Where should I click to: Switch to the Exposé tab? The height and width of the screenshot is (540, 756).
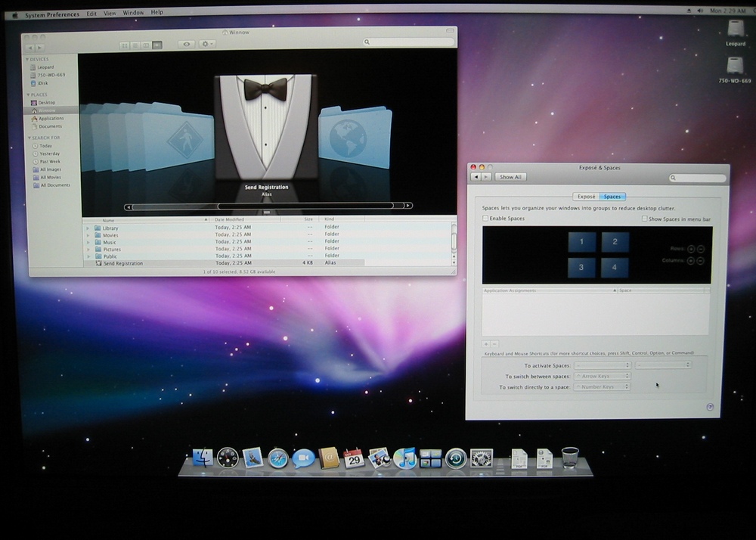tap(586, 197)
